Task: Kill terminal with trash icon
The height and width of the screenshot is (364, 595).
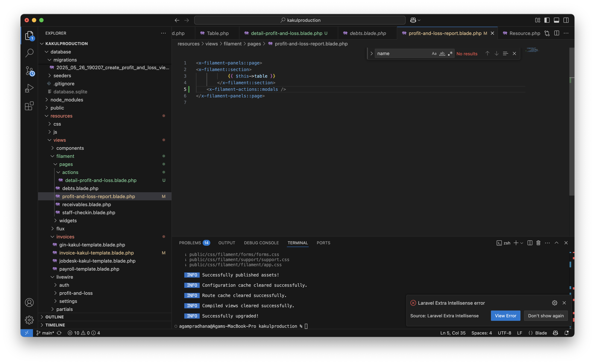Action: tap(538, 243)
